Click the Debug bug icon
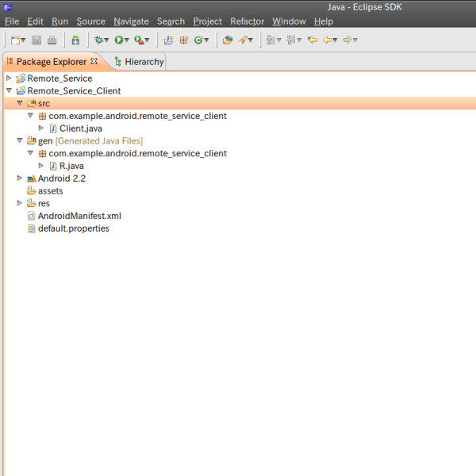476x476 pixels. pos(98,40)
